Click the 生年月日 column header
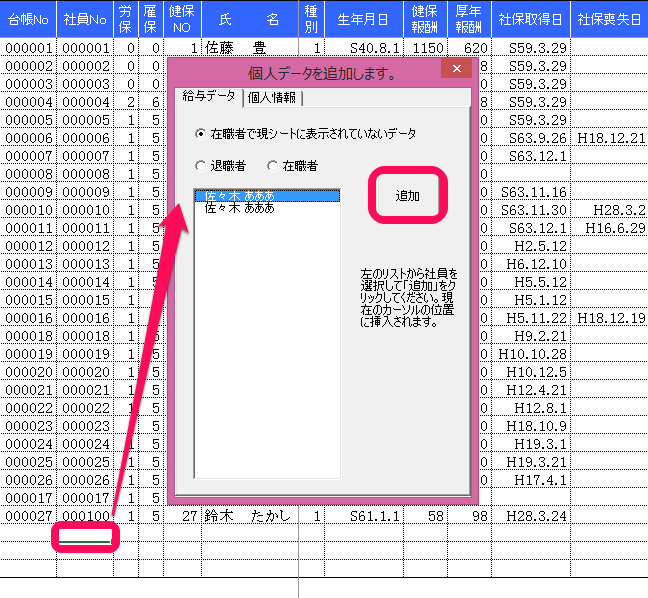Screen dimensions: 648x598 [x=364, y=19]
